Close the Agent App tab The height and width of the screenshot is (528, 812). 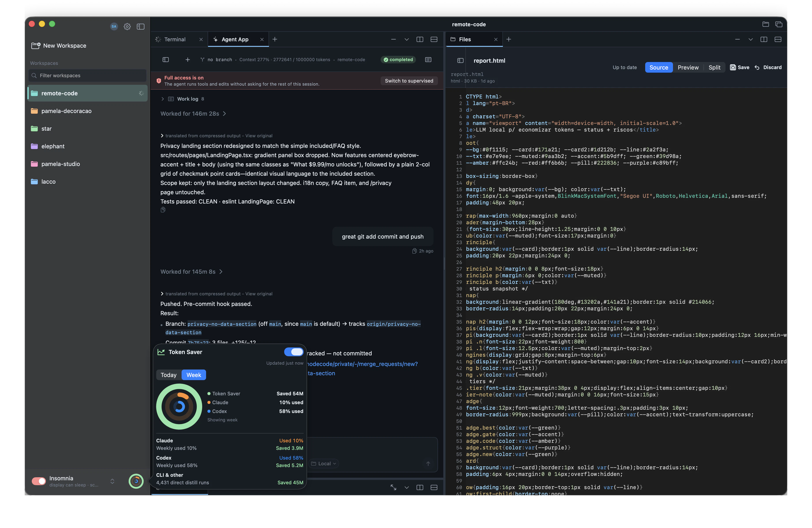(262, 40)
